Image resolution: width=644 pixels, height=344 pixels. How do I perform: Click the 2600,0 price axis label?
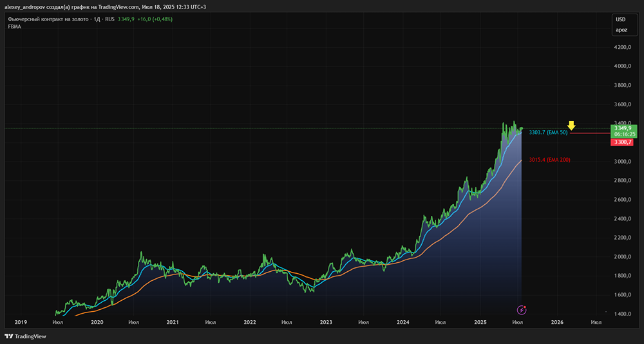click(x=623, y=200)
